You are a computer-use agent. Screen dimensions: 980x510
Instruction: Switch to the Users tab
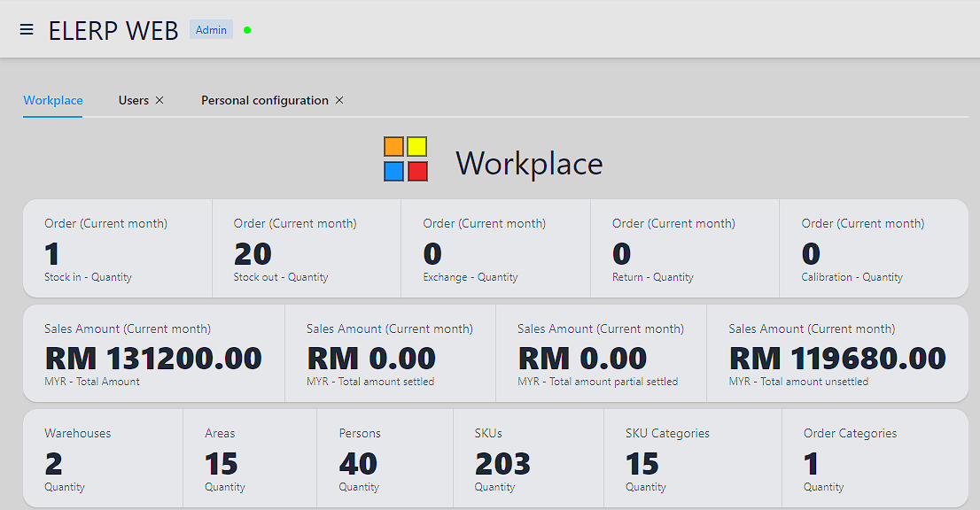pos(134,100)
